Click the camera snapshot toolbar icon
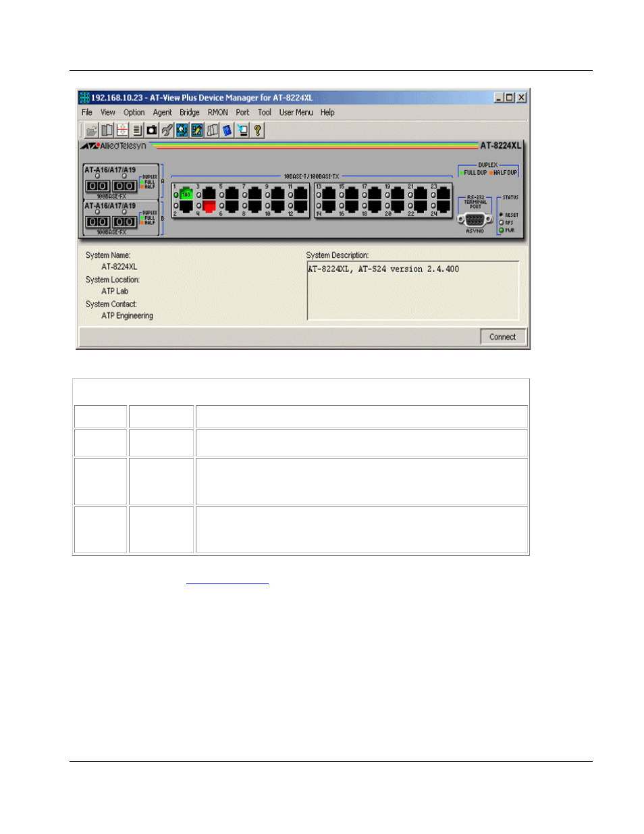Screen dimensions: 644x834 point(152,130)
